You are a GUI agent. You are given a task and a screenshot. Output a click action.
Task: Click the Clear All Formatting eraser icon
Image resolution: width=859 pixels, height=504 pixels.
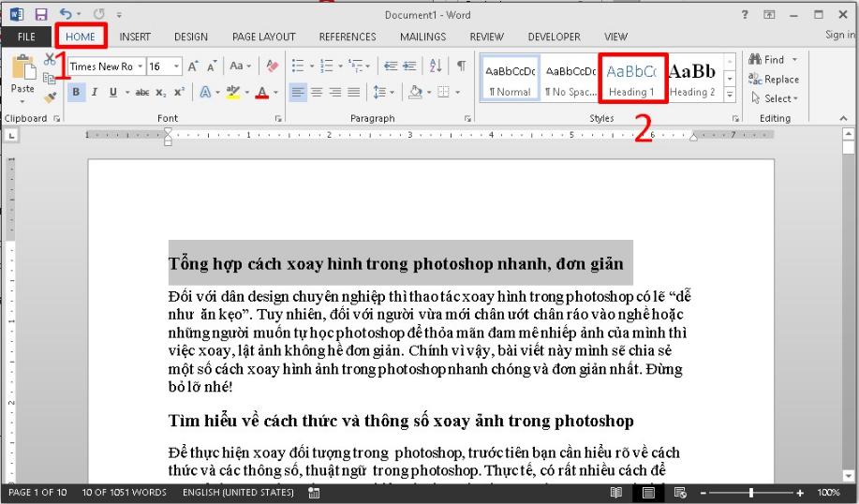tap(273, 67)
